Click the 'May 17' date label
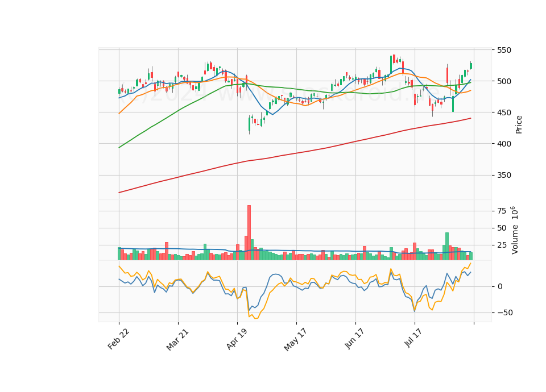This screenshot has height=392, width=546. coord(296,340)
